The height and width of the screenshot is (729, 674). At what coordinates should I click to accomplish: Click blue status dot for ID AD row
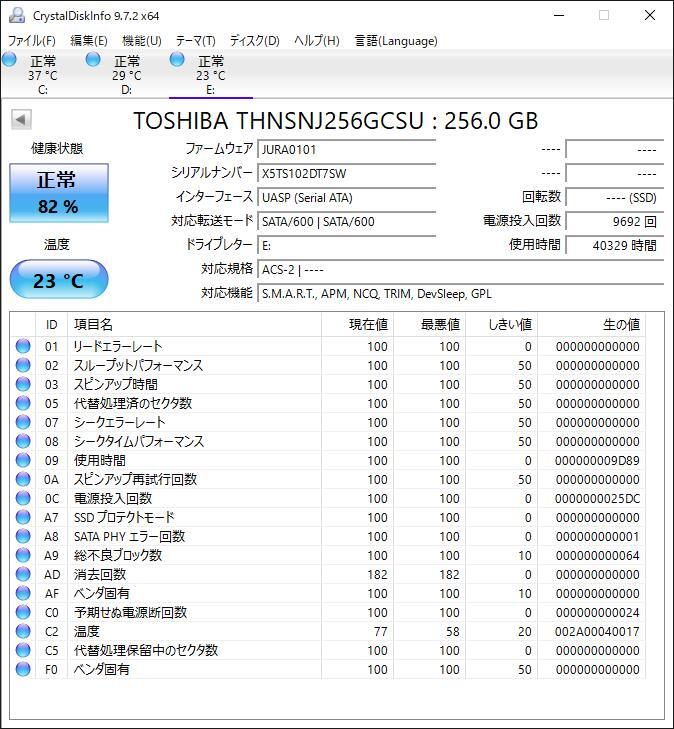(x=23, y=574)
